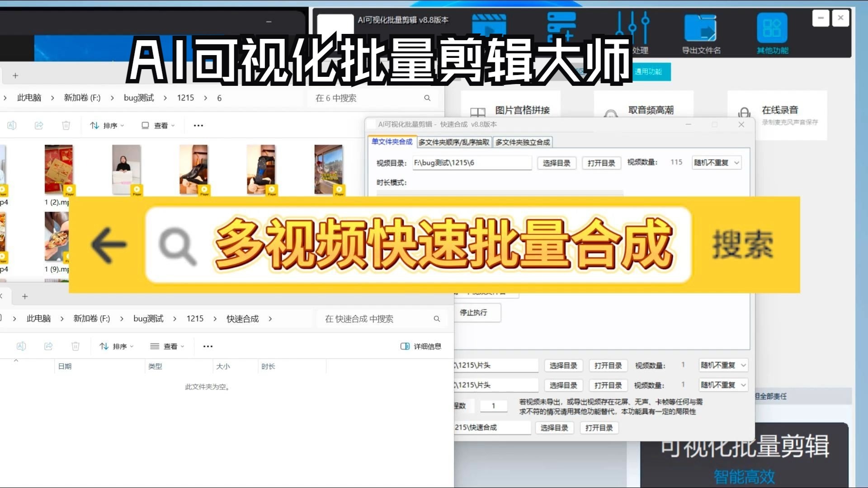This screenshot has height=488, width=868.
Task: Click 选择目录 in first 片头 row
Action: point(563,366)
